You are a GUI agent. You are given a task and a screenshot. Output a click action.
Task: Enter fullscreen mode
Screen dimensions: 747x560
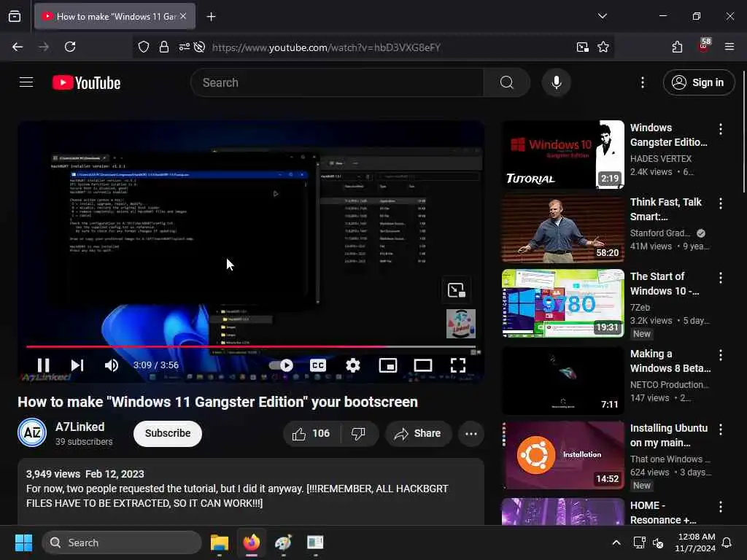[458, 365]
